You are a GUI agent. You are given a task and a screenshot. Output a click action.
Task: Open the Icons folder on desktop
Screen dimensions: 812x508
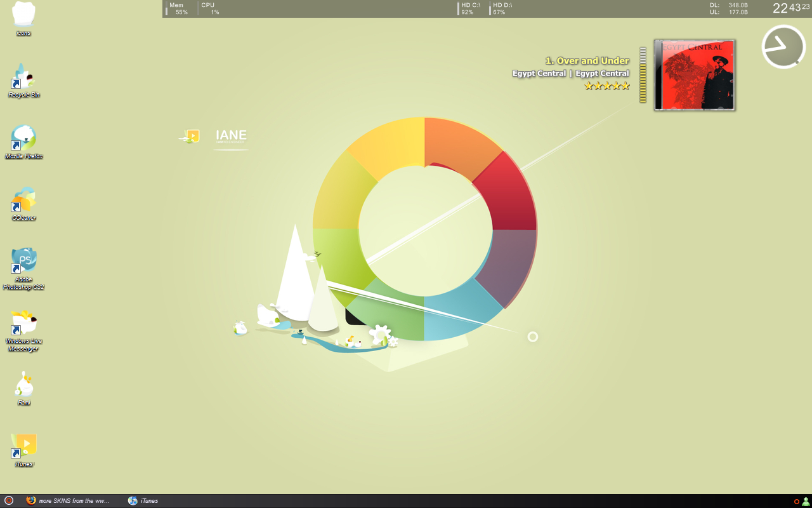[x=23, y=15]
